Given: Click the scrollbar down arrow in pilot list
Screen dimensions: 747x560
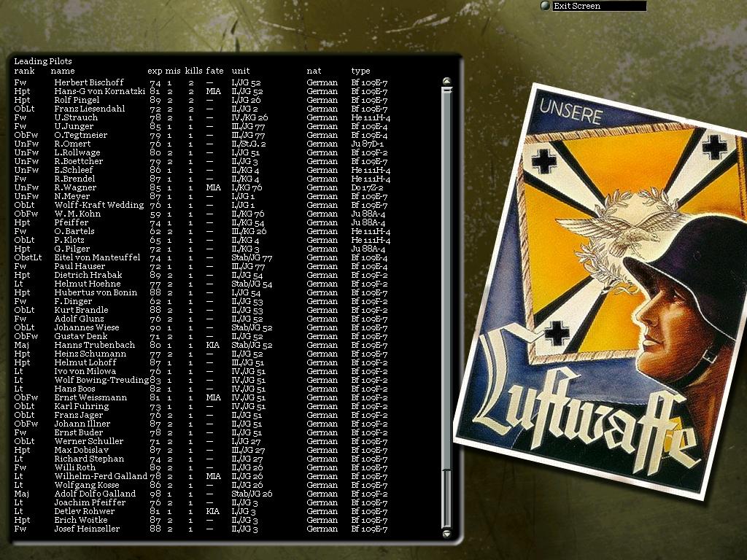Looking at the screenshot, I should 446,533.
